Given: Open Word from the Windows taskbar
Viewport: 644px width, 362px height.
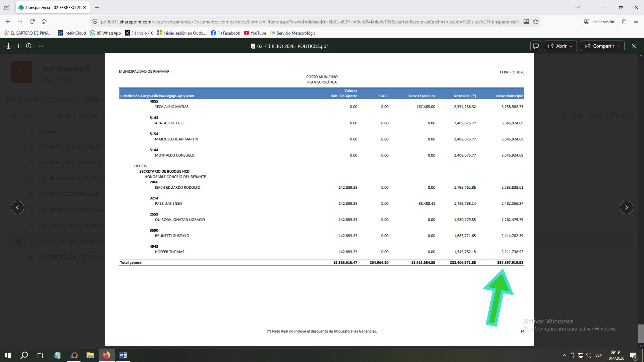Looking at the screenshot, I should (123, 355).
